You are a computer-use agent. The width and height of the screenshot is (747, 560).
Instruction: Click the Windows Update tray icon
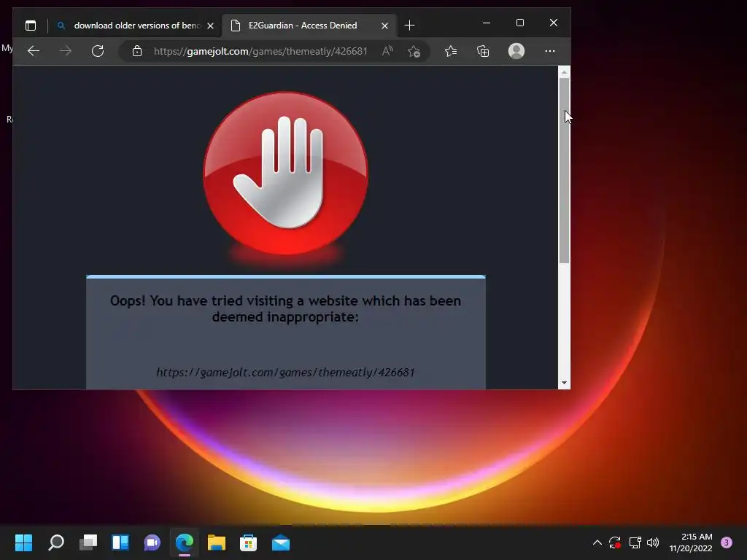click(615, 542)
